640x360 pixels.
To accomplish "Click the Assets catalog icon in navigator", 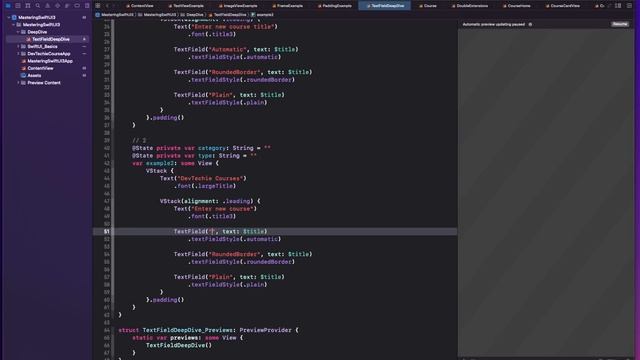I will coord(23,76).
